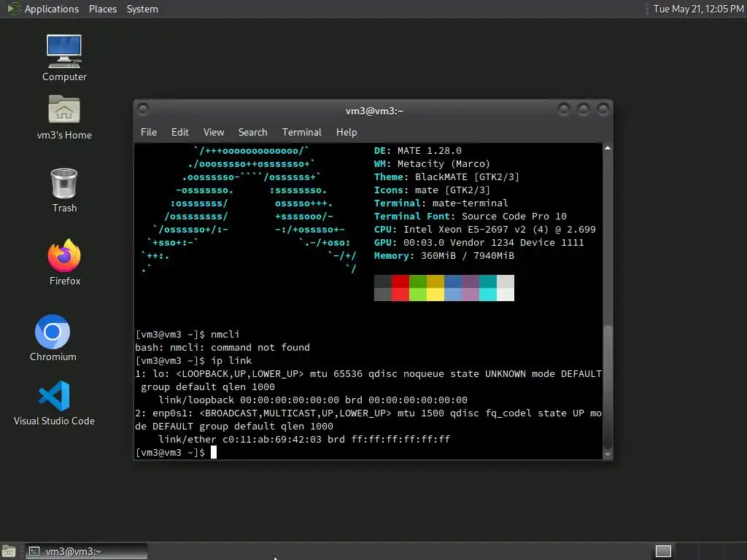Select the Trash desktop icon
This screenshot has width=747, height=560.
click(64, 190)
